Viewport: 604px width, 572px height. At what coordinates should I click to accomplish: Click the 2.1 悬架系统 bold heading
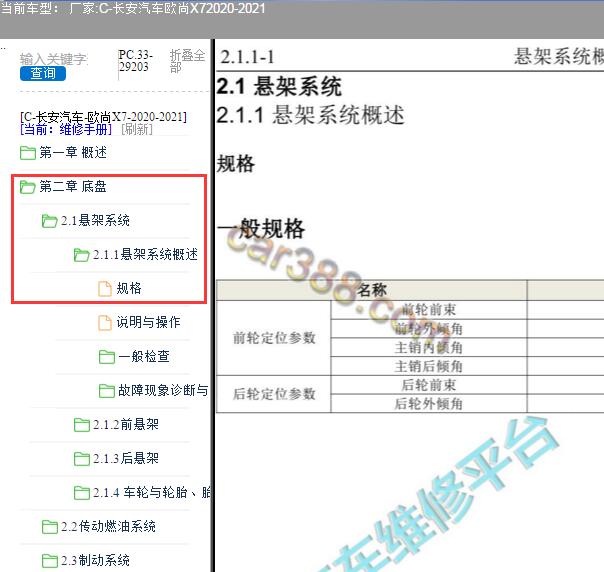coord(279,86)
